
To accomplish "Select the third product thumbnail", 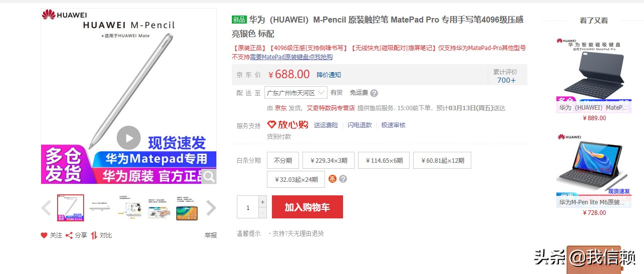I will tap(129, 208).
